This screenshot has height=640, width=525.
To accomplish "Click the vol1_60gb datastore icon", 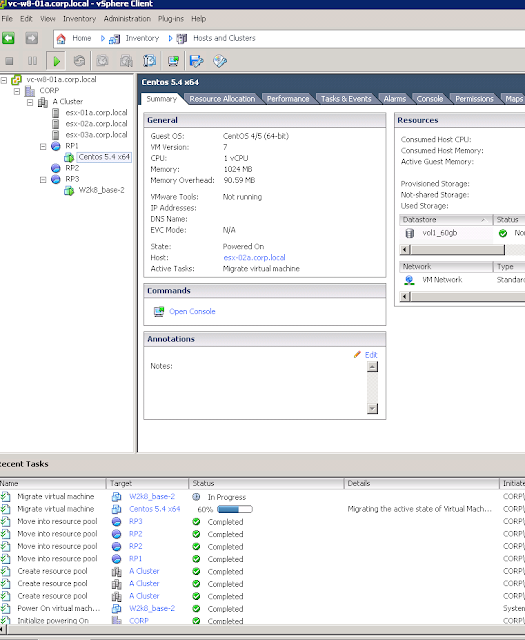I will (x=409, y=233).
